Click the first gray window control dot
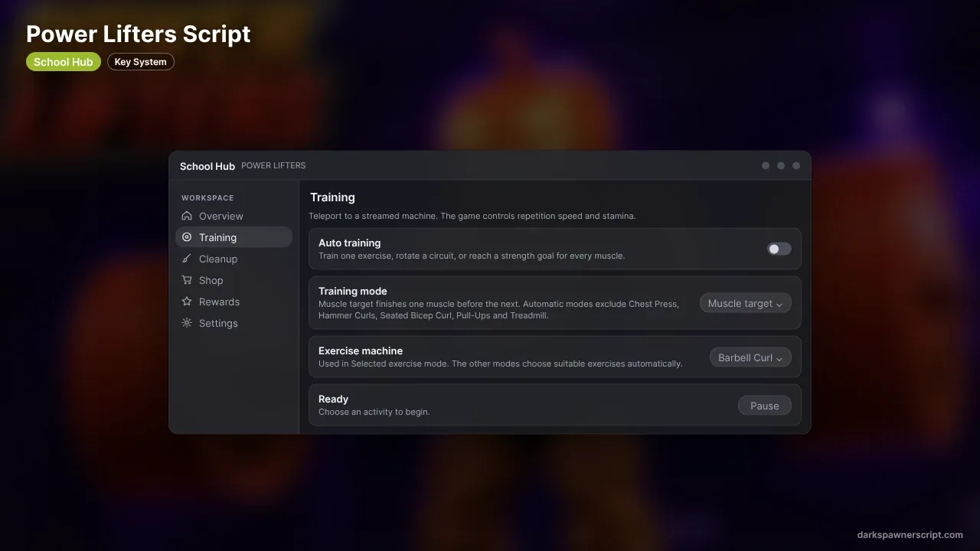The height and width of the screenshot is (551, 980). [x=766, y=165]
